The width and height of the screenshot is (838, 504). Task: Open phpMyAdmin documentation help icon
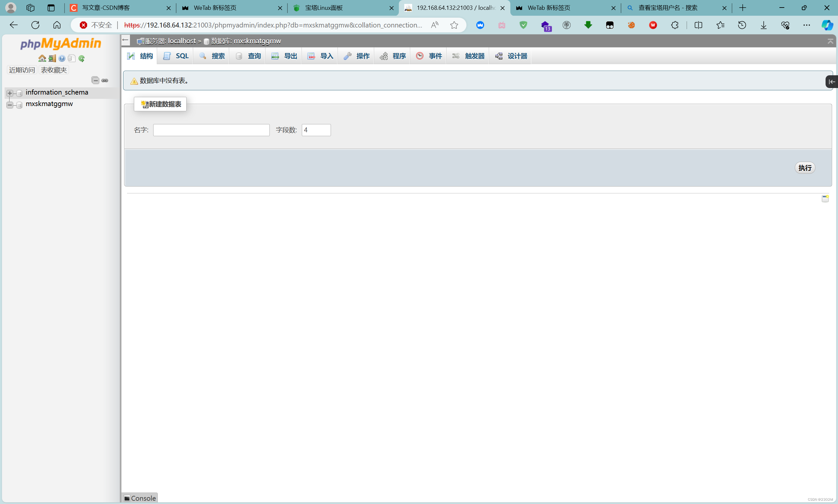click(x=62, y=58)
